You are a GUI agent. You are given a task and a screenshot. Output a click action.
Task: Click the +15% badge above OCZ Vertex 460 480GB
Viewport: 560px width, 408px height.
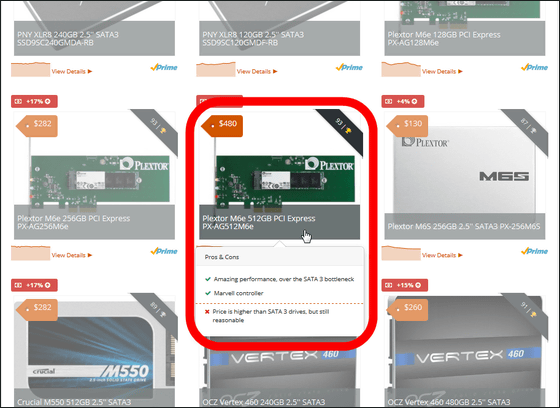tap(405, 285)
